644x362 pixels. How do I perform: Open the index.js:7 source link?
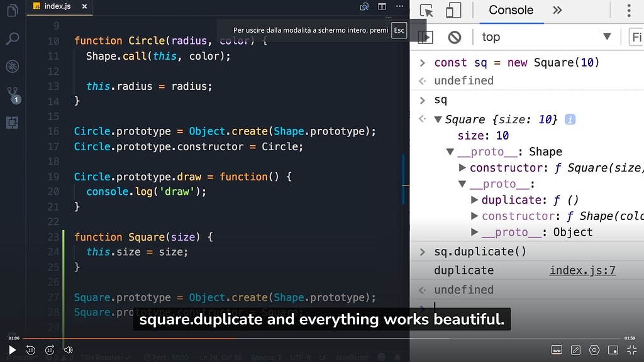coord(582,270)
